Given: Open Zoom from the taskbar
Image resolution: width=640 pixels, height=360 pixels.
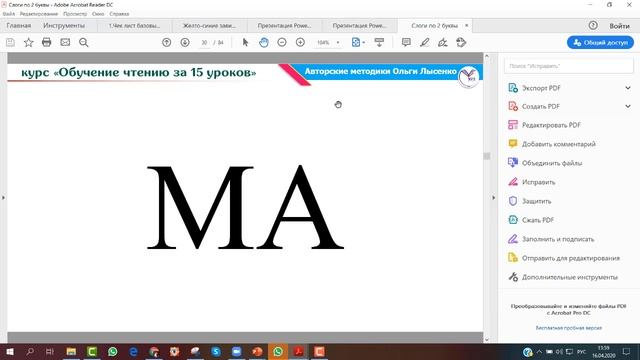Looking at the screenshot, I should pyautogui.click(x=236, y=351).
